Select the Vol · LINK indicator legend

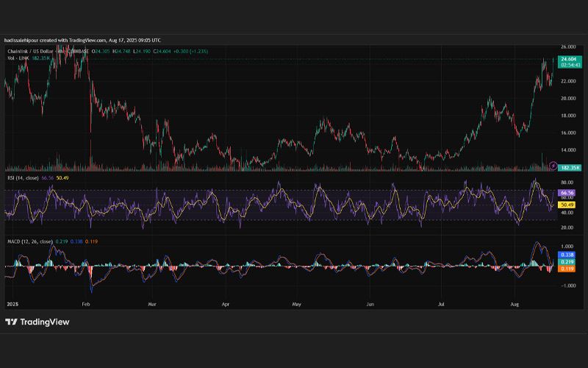[18, 58]
